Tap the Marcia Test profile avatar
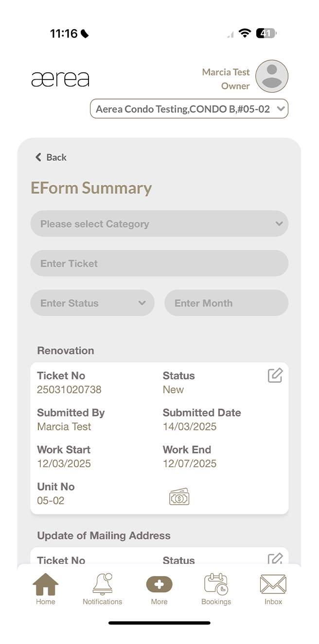The height and width of the screenshot is (644, 319). (271, 76)
